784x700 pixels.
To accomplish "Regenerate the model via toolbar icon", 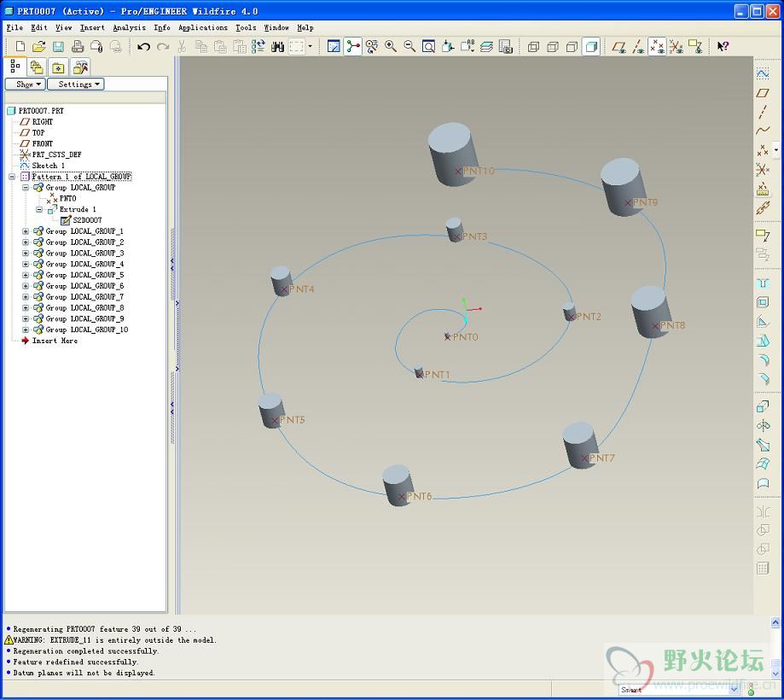I will tap(258, 47).
